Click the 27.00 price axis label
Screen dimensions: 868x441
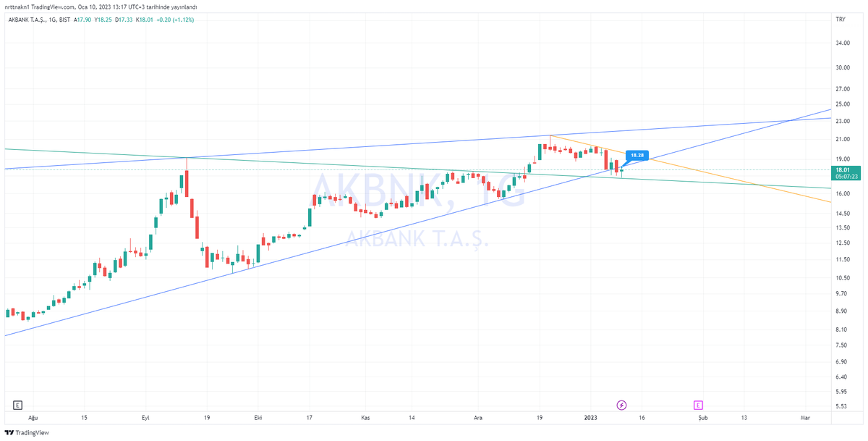(843, 89)
